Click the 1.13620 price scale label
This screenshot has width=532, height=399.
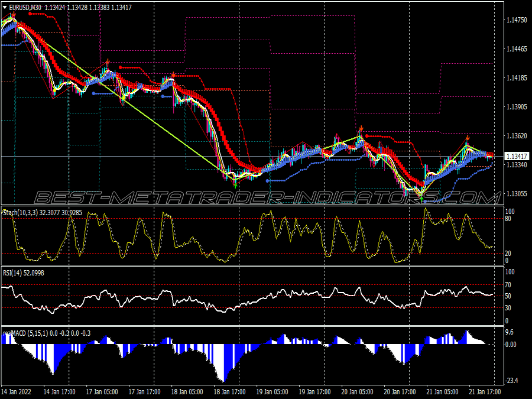(x=517, y=136)
